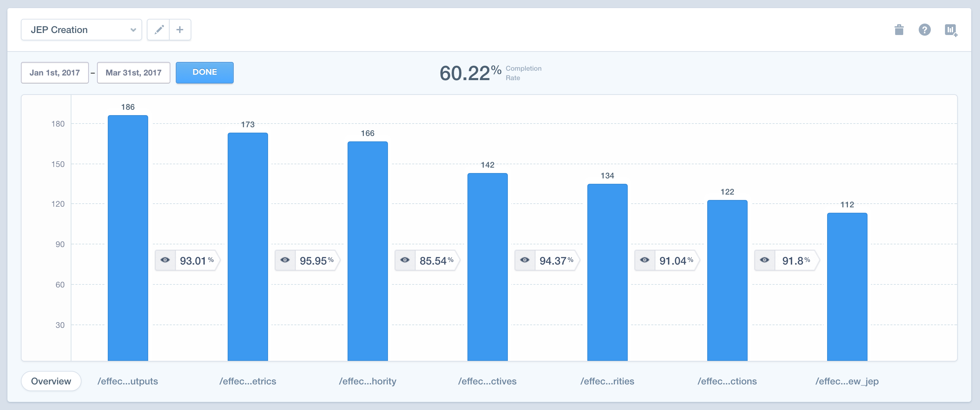Image resolution: width=980 pixels, height=410 pixels.
Task: Click the edit funnel pencil icon
Action: [x=159, y=29]
